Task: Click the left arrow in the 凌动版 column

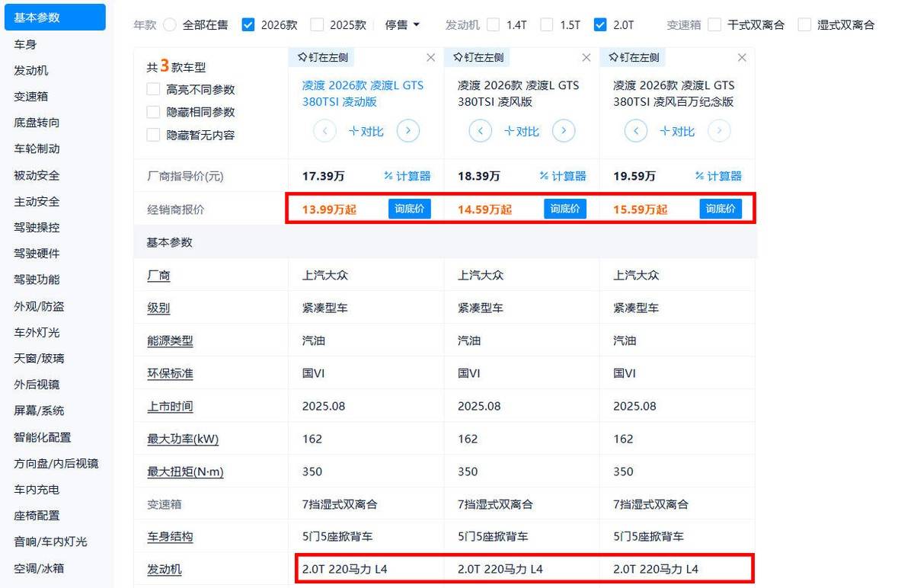Action: click(325, 130)
